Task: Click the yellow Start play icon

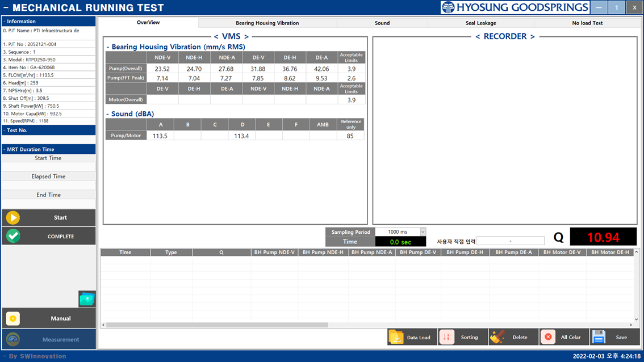Action: click(x=13, y=218)
